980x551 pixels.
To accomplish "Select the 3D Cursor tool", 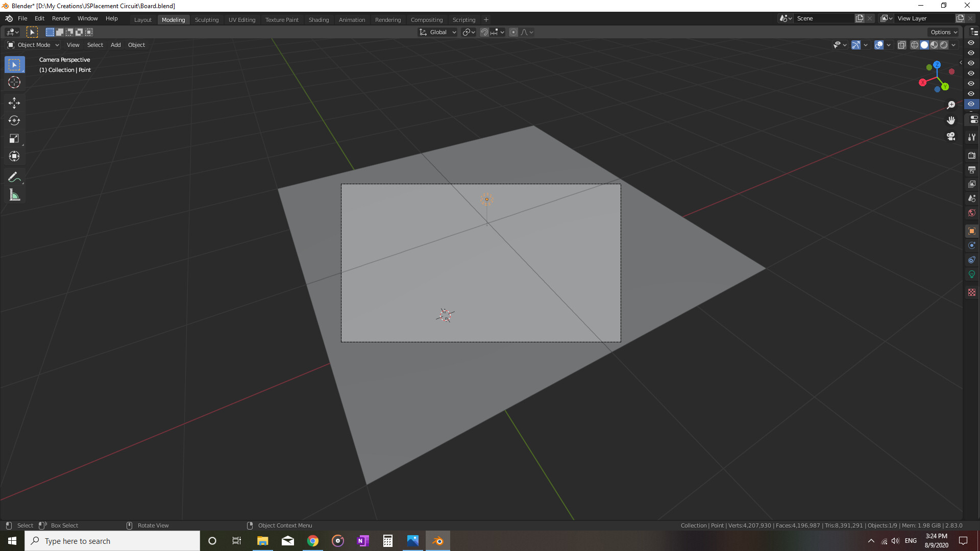I will point(14,82).
